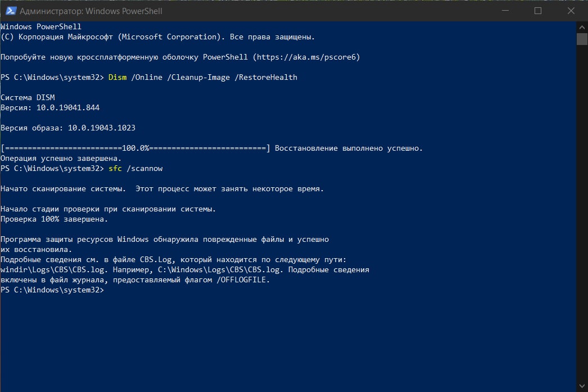Image resolution: width=588 pixels, height=392 pixels.
Task: Click the 'Dism' command word
Action: [117, 77]
